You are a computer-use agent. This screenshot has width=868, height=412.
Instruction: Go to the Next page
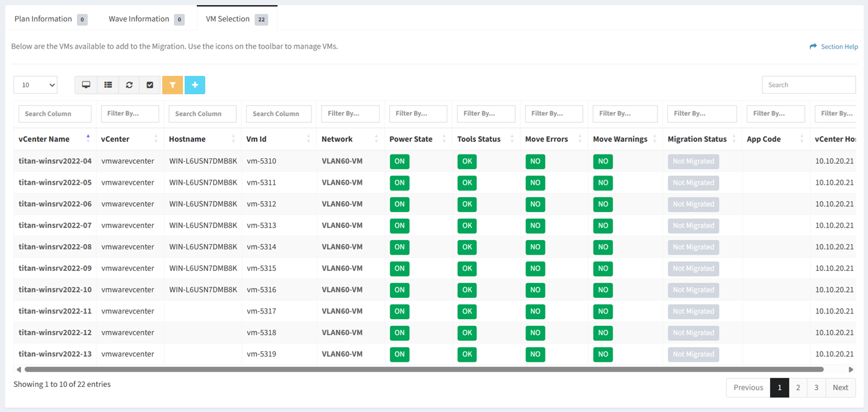click(841, 388)
